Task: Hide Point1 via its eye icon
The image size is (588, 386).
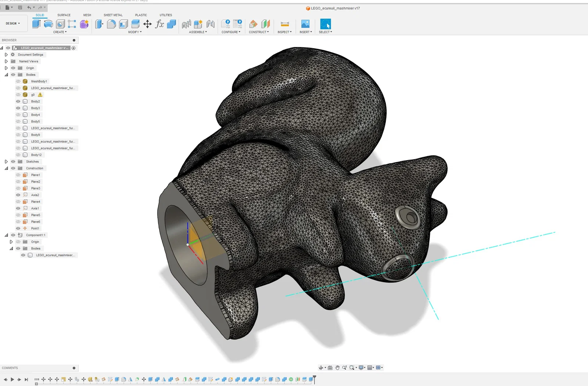Action: pyautogui.click(x=18, y=228)
